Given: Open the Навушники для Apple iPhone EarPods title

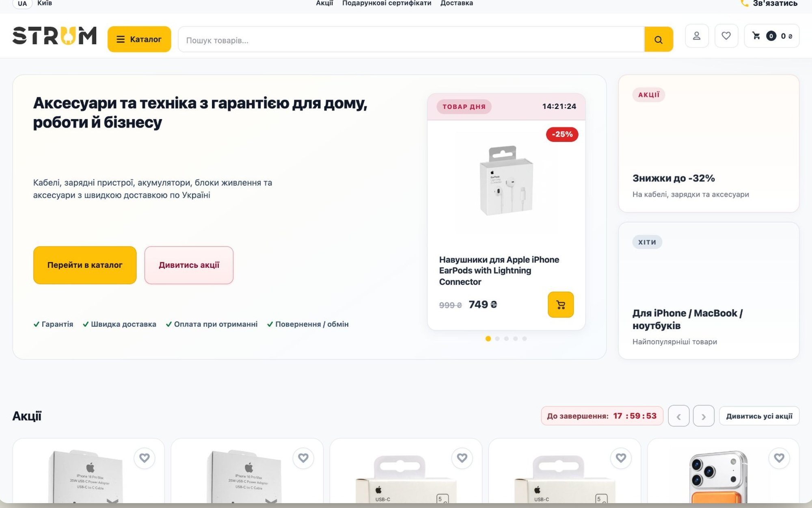Looking at the screenshot, I should click(x=499, y=271).
